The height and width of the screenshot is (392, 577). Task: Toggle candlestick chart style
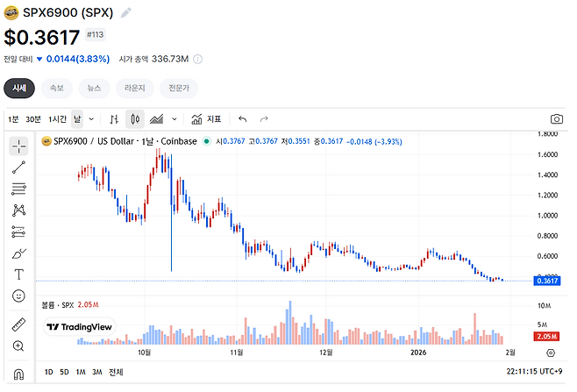[135, 118]
